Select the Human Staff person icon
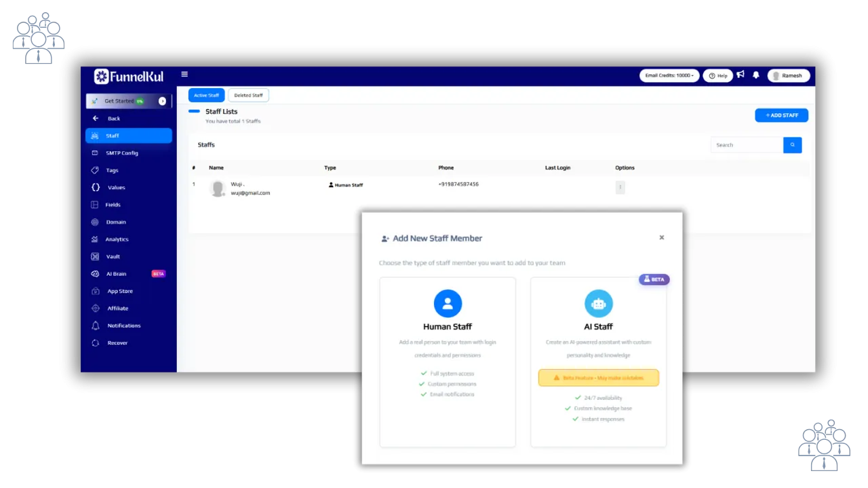This screenshot has width=868, height=488. 448,304
